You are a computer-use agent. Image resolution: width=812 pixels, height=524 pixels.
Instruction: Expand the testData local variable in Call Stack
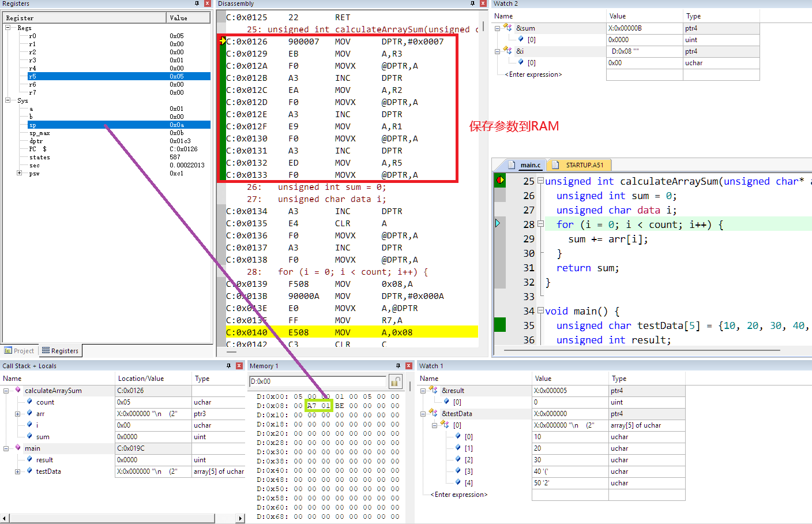[17, 471]
